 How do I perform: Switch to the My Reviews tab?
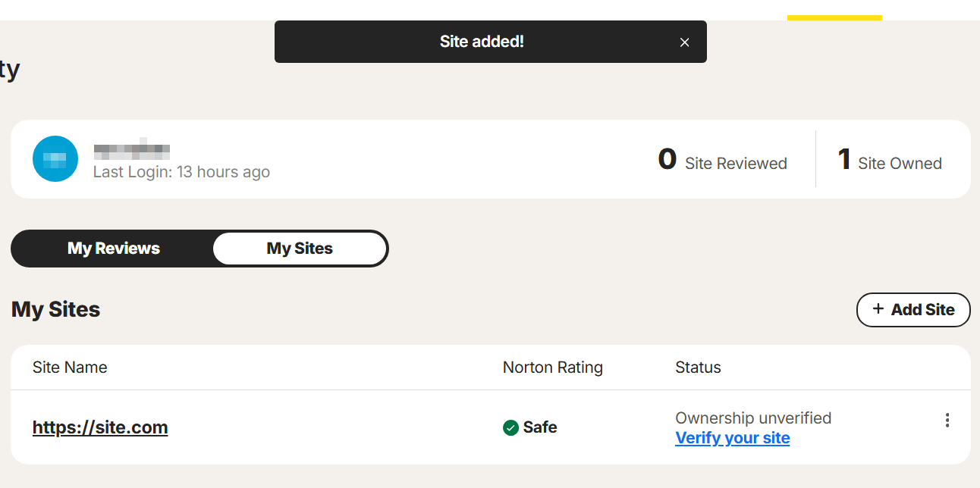pos(114,249)
